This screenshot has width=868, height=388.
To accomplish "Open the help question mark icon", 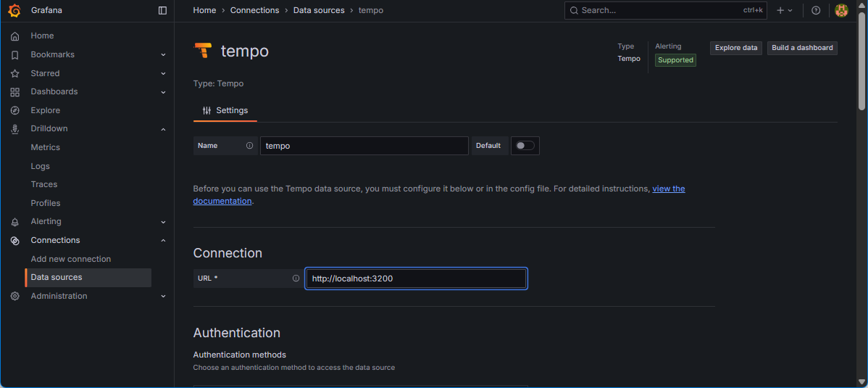I will [x=816, y=10].
